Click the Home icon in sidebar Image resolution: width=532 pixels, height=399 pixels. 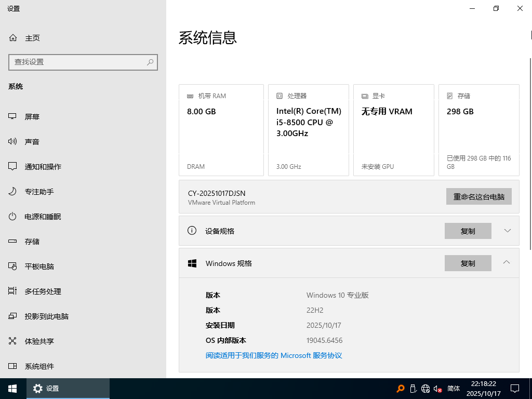pyautogui.click(x=13, y=38)
